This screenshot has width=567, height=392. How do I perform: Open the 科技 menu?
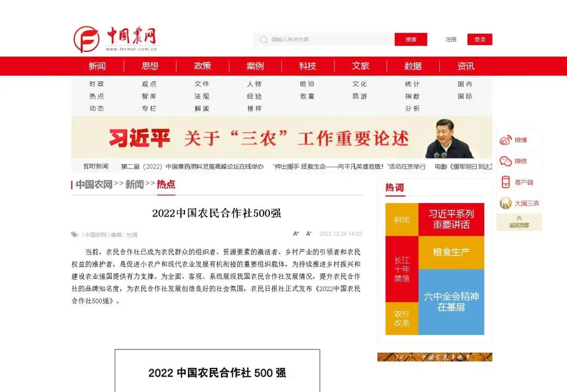308,66
